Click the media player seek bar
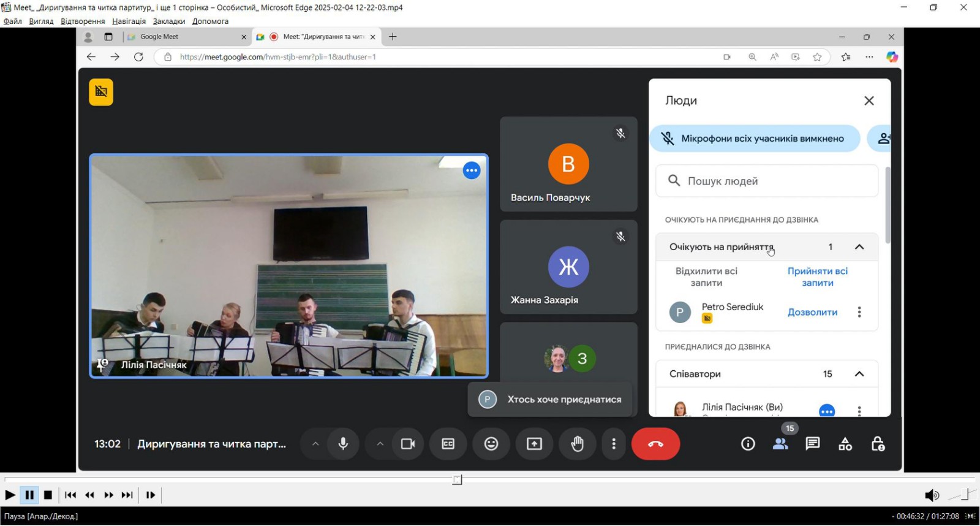 (x=489, y=479)
